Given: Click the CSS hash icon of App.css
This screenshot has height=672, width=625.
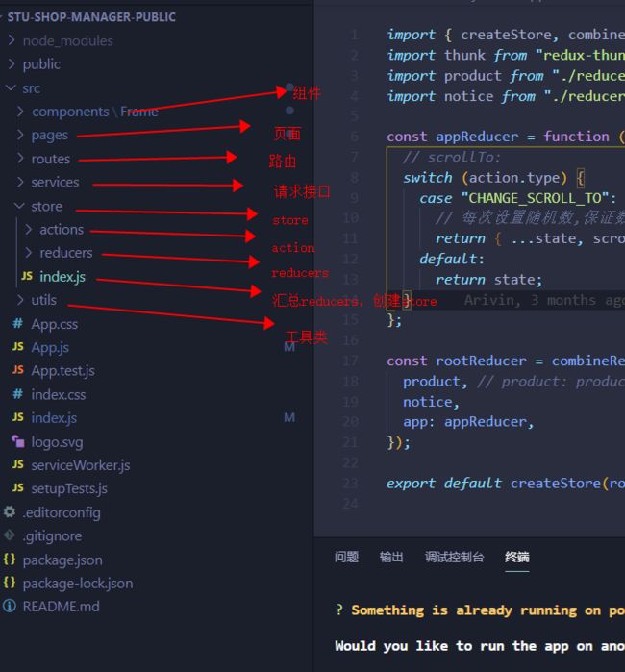Looking at the screenshot, I should 17,323.
